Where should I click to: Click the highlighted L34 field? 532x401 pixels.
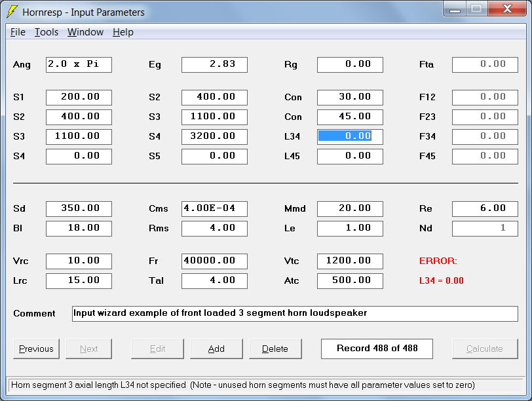pos(350,137)
